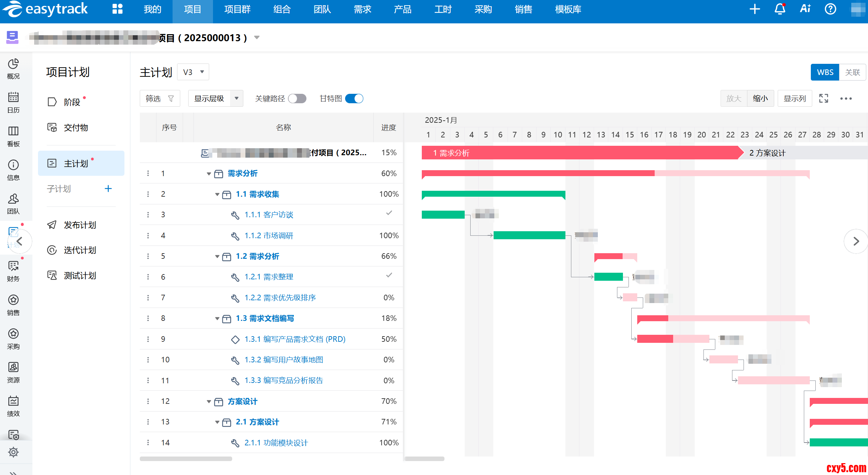Enable the 关键路径 toggle
The image size is (868, 475).
pyautogui.click(x=297, y=99)
